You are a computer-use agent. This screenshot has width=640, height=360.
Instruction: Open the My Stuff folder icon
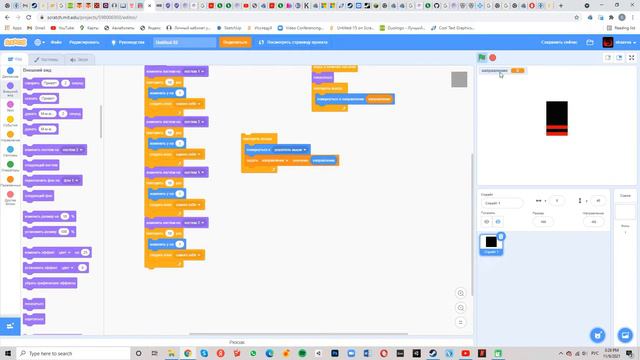point(590,42)
